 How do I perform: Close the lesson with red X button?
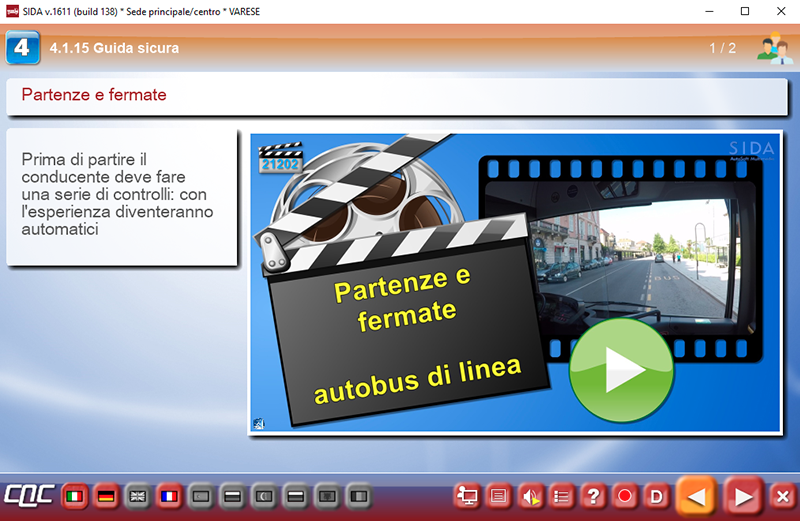782,495
